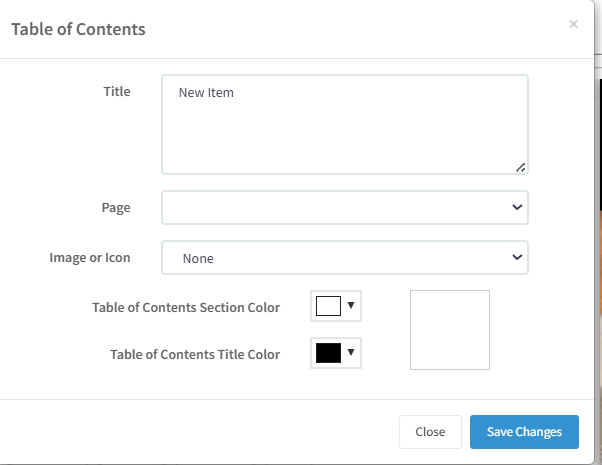
Task: Close the dialog with the X icon
Action: pos(573,24)
